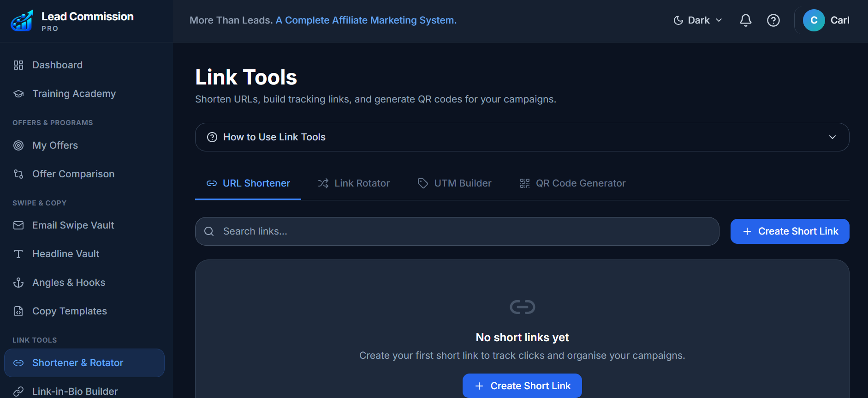Click the Training Academy graduation cap icon
The image size is (868, 398).
tap(18, 94)
